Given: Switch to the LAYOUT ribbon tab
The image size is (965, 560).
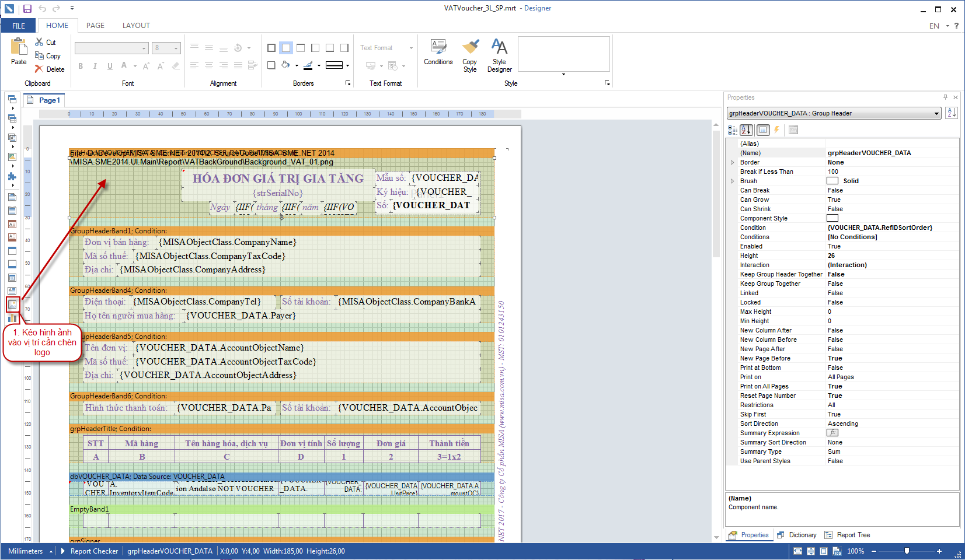Looking at the screenshot, I should tap(136, 26).
